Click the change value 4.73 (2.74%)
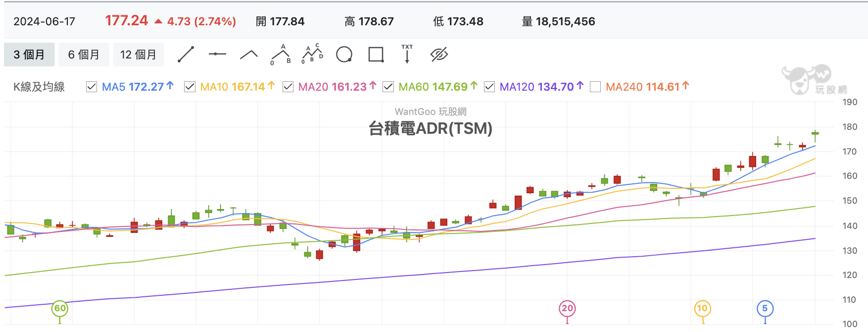Screen dimensions: 868x332 (x=201, y=22)
